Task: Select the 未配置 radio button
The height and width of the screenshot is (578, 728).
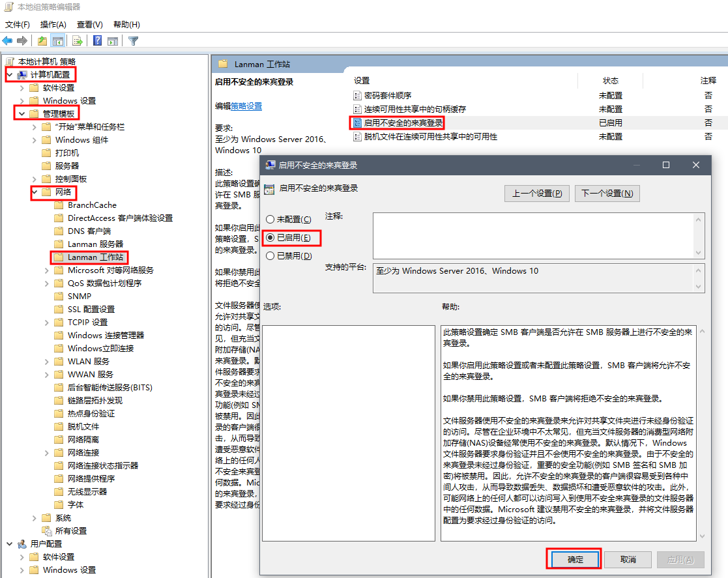Action: point(270,220)
